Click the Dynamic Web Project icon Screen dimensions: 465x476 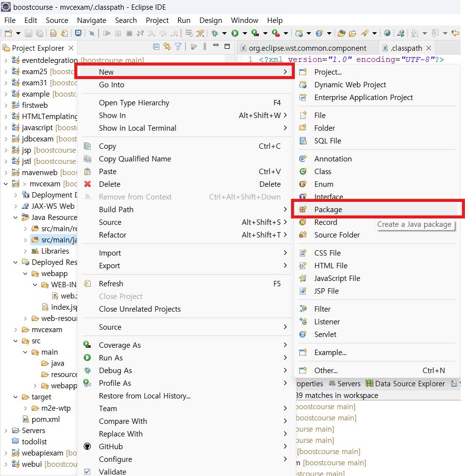click(x=303, y=85)
